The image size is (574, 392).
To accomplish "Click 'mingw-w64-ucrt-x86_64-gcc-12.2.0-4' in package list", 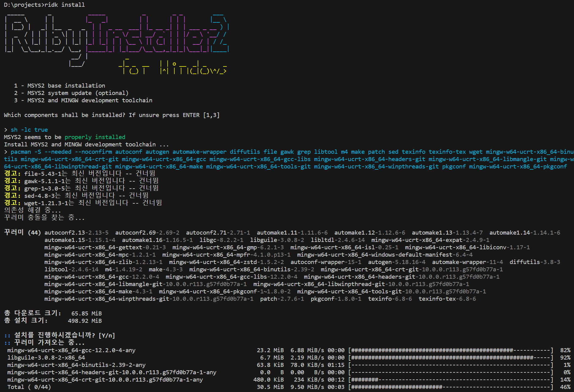I will pyautogui.click(x=102, y=277).
